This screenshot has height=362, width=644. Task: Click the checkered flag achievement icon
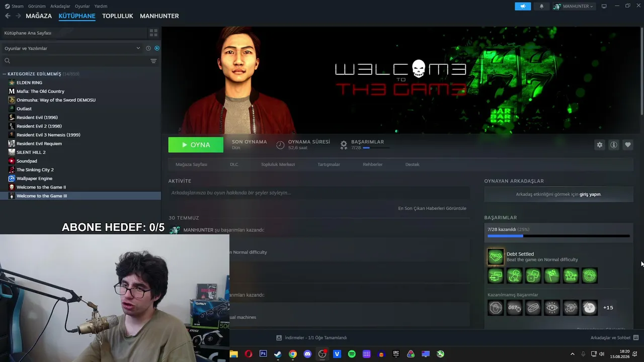point(552,276)
